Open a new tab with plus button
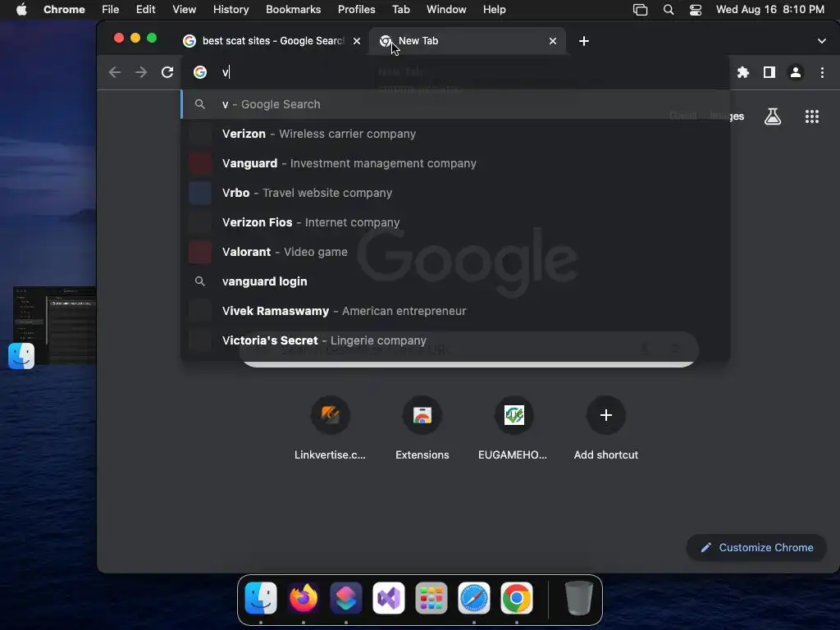840x630 pixels. tap(584, 41)
